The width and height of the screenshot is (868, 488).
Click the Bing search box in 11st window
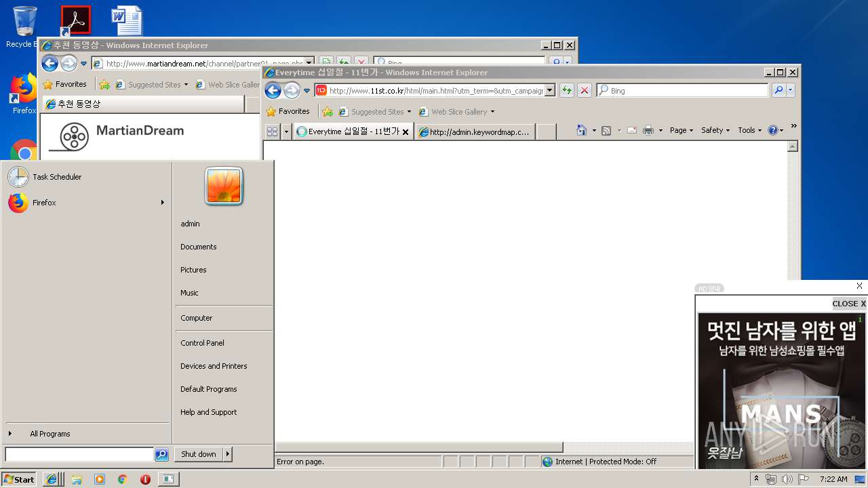click(683, 90)
